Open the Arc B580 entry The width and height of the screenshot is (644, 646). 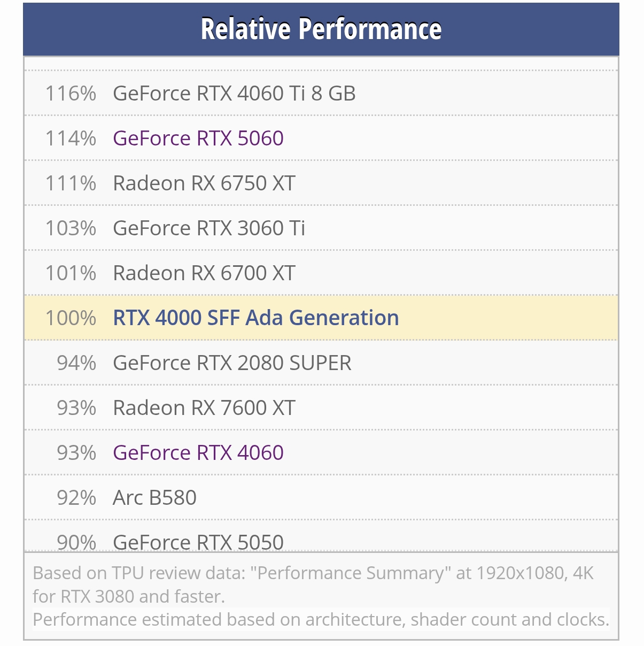tap(155, 498)
